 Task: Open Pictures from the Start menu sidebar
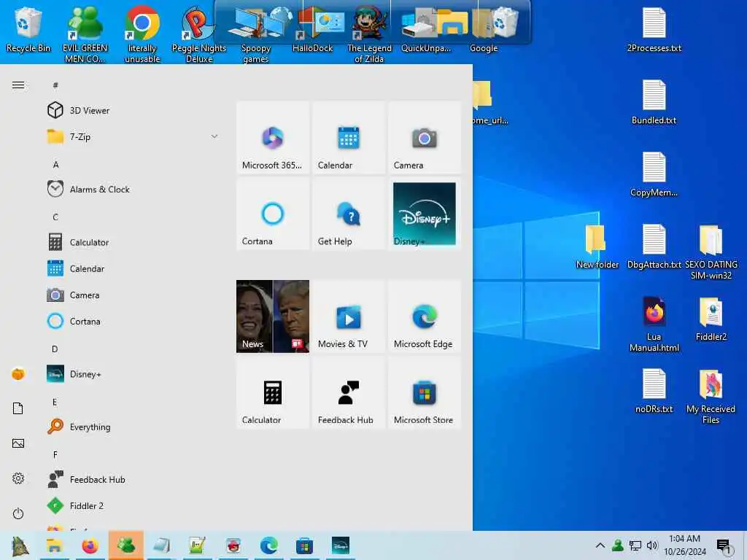coord(18,444)
